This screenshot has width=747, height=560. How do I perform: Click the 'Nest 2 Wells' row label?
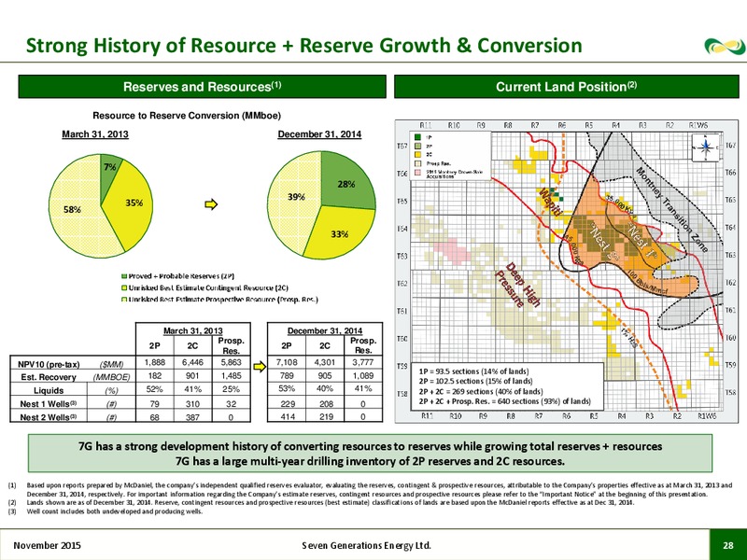49,417
